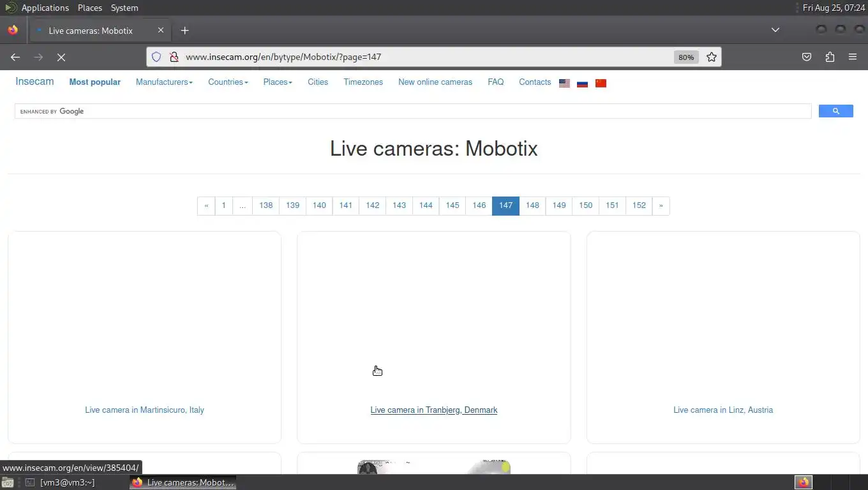Viewport: 868px width, 490px height.
Task: Go to Insecam home logo link
Action: pyautogui.click(x=34, y=81)
